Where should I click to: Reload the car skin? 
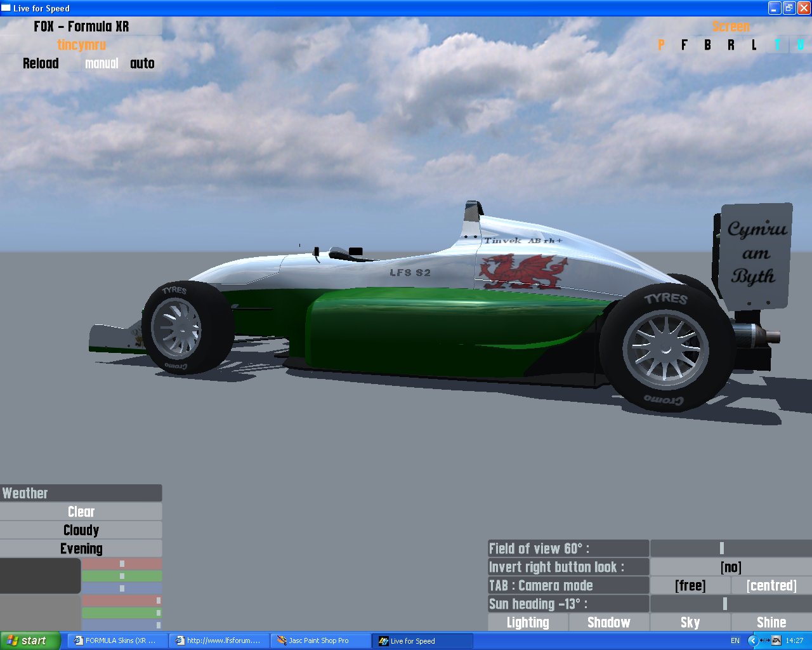[x=41, y=63]
